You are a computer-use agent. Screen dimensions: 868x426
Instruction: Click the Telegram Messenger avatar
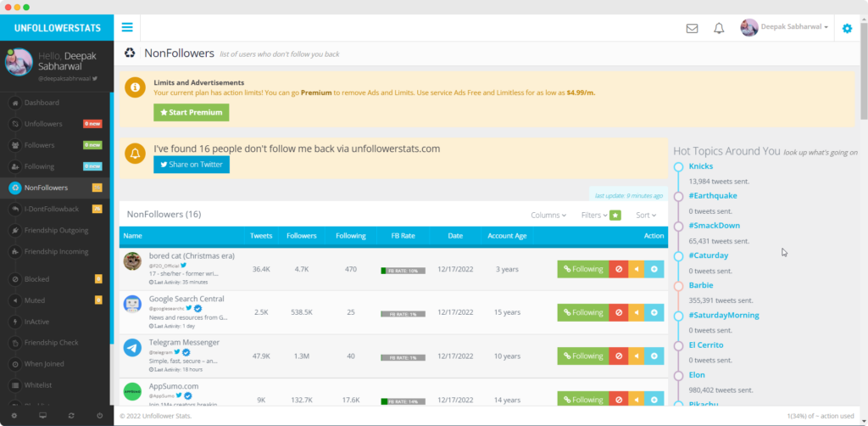coord(132,348)
